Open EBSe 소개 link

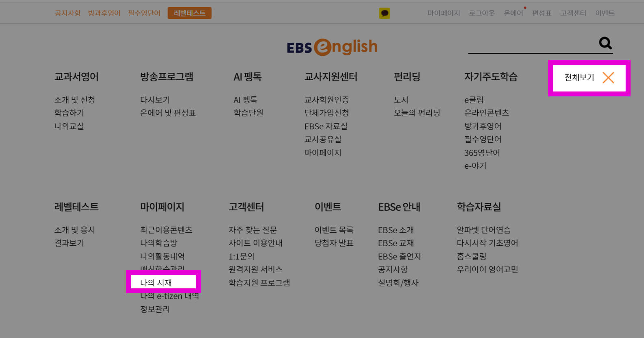click(x=396, y=230)
